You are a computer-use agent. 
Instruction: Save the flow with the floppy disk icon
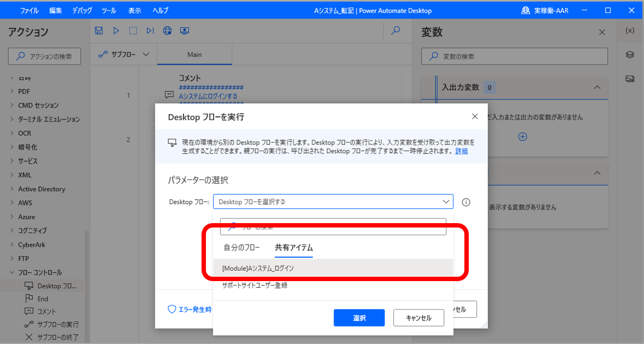[x=99, y=31]
